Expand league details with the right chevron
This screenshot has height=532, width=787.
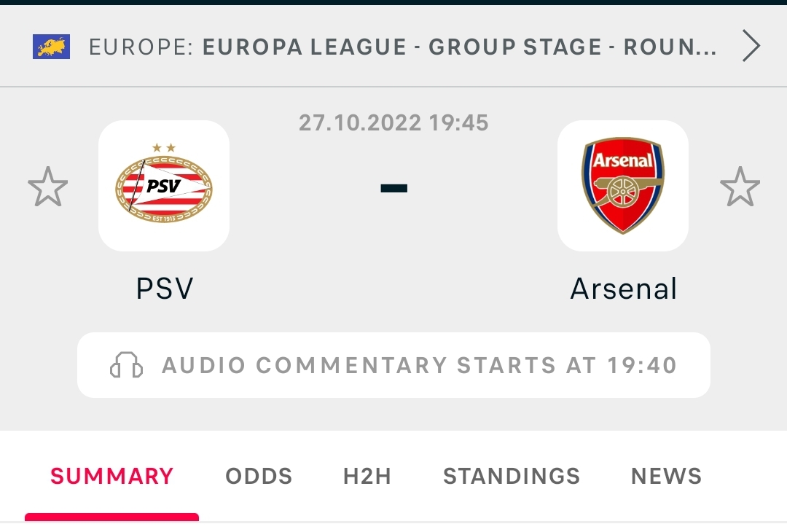tap(751, 47)
